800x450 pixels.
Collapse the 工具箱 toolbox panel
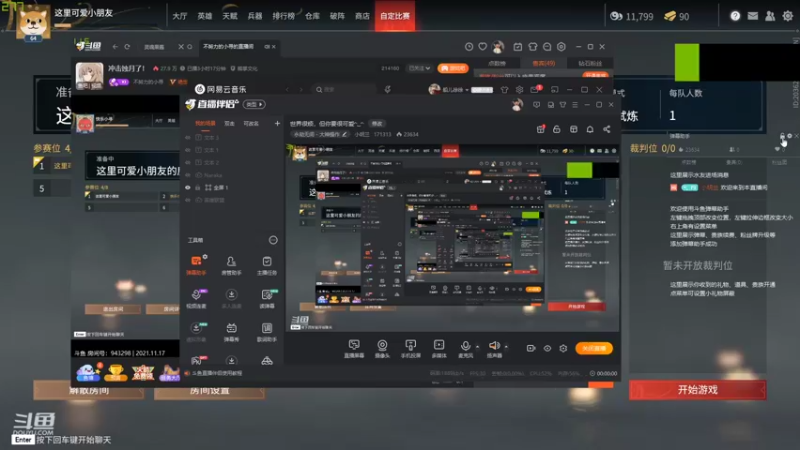coord(273,240)
